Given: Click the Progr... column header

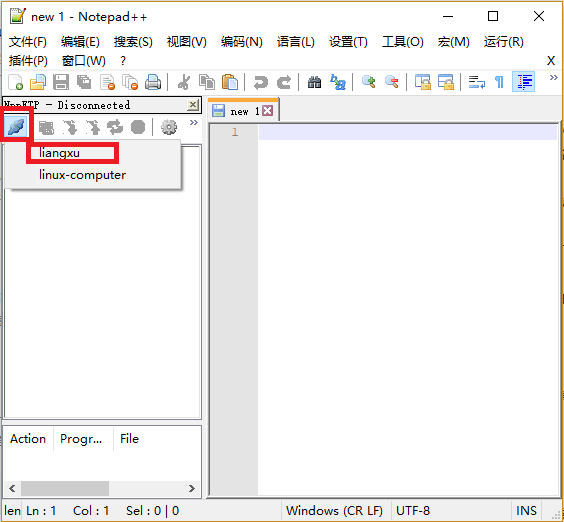Looking at the screenshot, I should coord(83,439).
